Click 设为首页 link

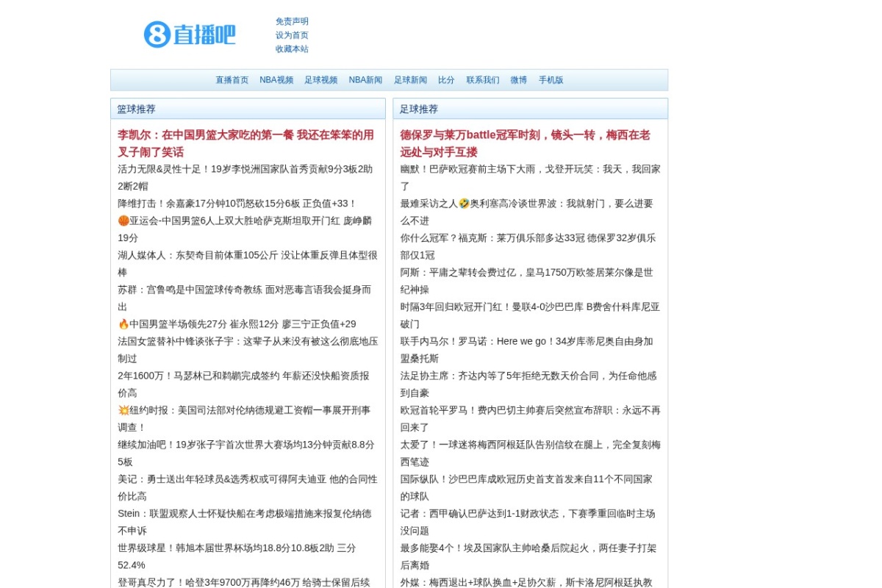click(292, 35)
